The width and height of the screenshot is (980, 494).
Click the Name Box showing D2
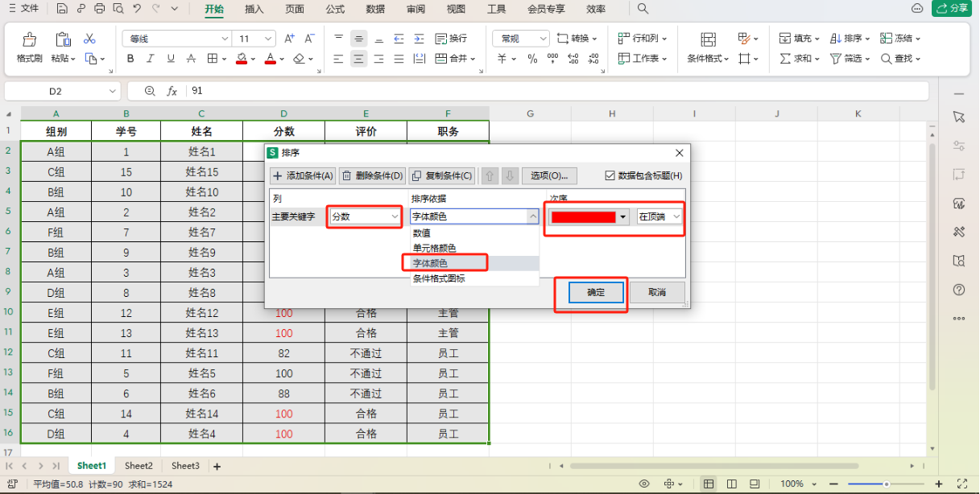pyautogui.click(x=62, y=91)
